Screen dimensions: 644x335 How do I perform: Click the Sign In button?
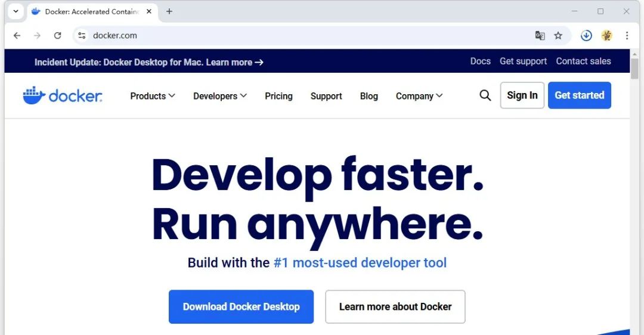point(522,95)
